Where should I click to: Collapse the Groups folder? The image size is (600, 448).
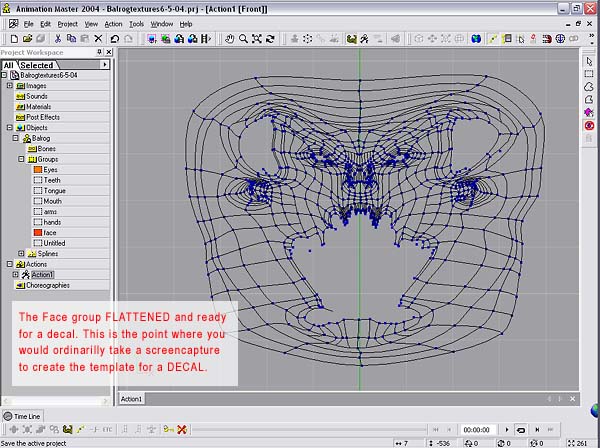[23, 159]
